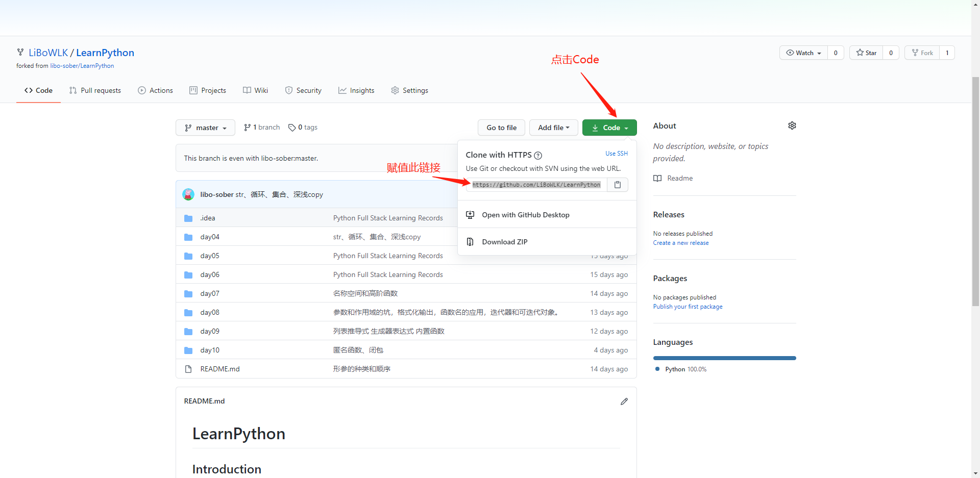980x478 pixels.
Task: View 0 tags link
Action: click(x=303, y=128)
